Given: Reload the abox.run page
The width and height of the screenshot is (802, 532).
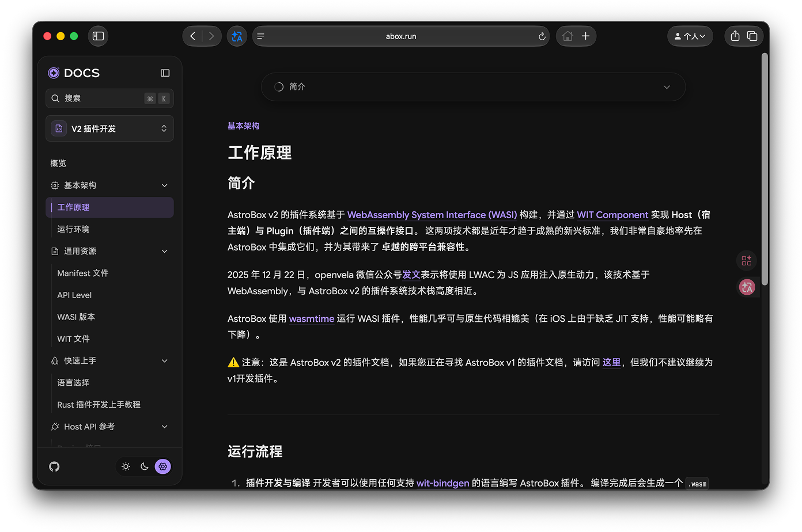Looking at the screenshot, I should [542, 36].
